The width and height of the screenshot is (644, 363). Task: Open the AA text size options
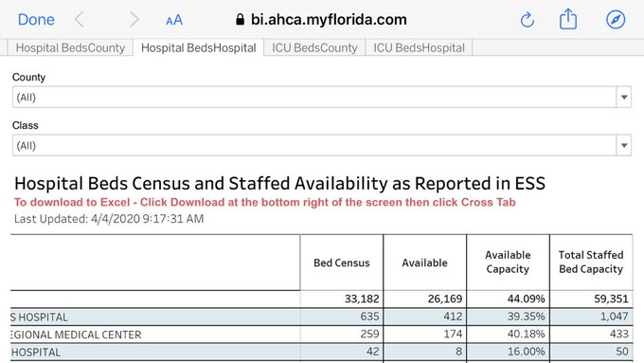(174, 20)
